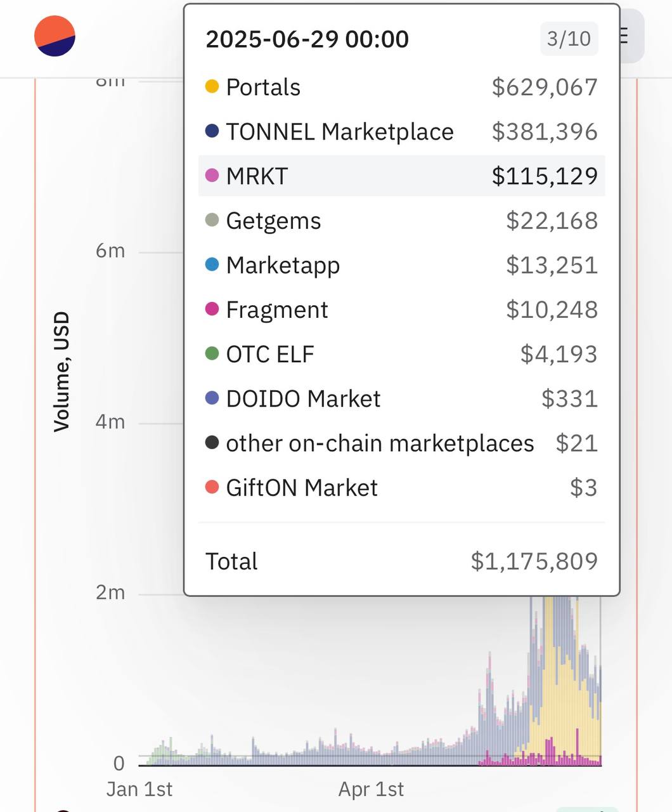672x812 pixels.
Task: Click the orange and navy circle logo
Action: (x=55, y=36)
